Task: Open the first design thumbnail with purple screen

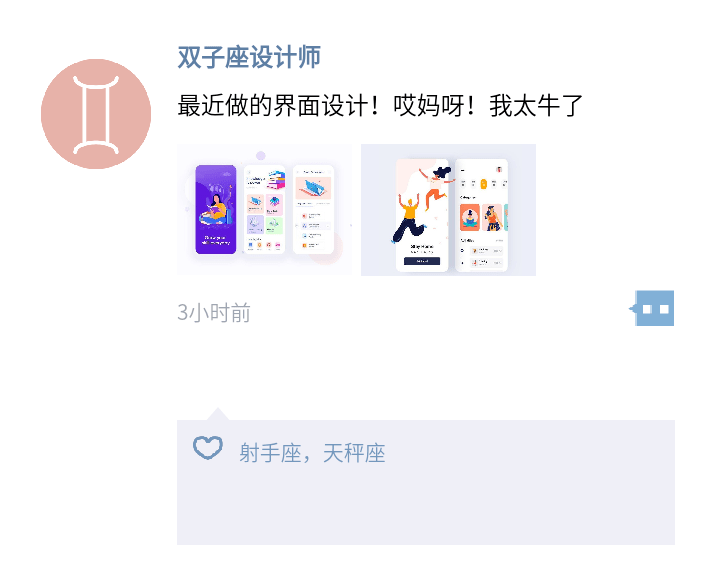Action: [x=264, y=210]
